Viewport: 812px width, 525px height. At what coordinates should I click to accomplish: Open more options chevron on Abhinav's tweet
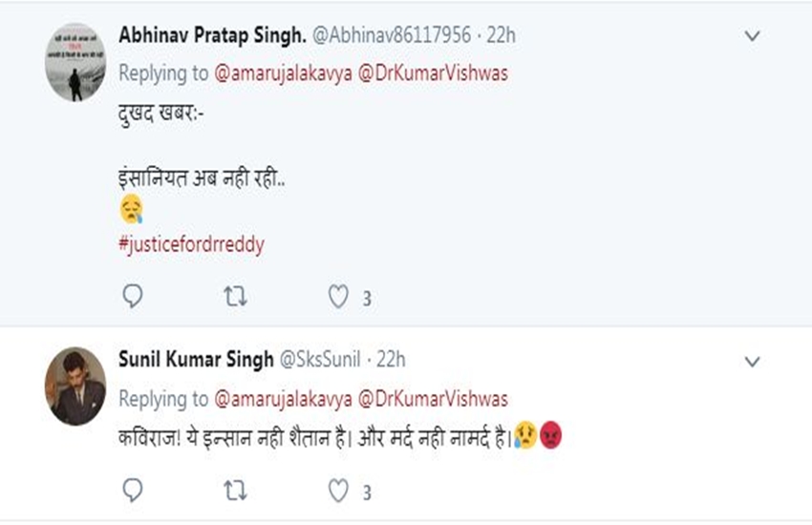click(752, 36)
